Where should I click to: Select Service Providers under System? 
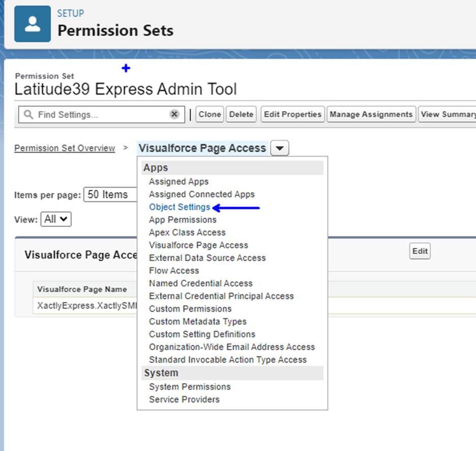click(x=184, y=400)
